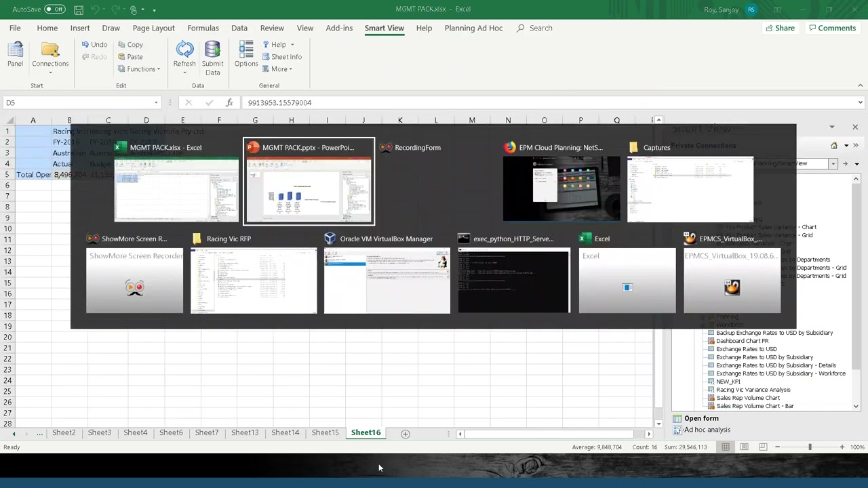Add a new sheet with plus icon
The image size is (868, 488).
coord(406,434)
